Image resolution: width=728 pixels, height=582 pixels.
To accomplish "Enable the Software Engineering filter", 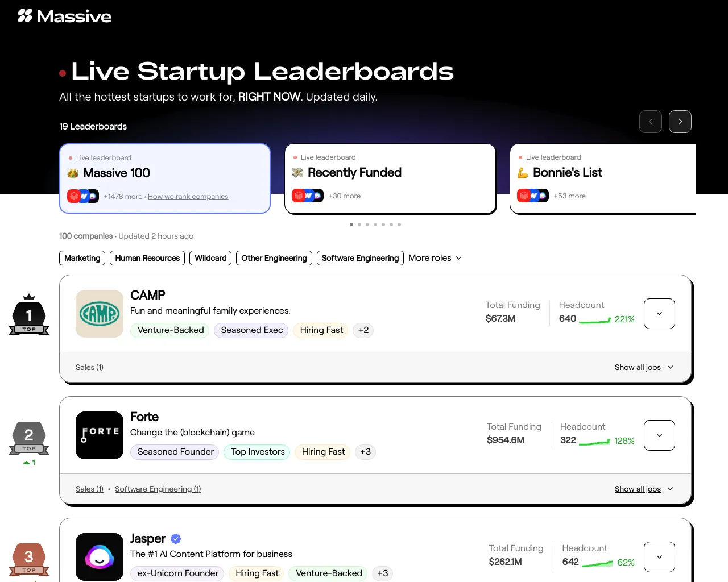I will pos(359,258).
